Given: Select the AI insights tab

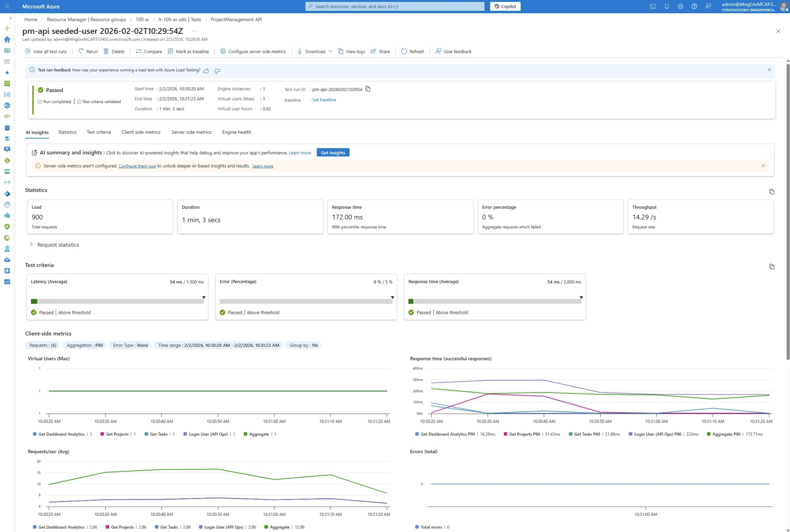Looking at the screenshot, I should (x=37, y=132).
